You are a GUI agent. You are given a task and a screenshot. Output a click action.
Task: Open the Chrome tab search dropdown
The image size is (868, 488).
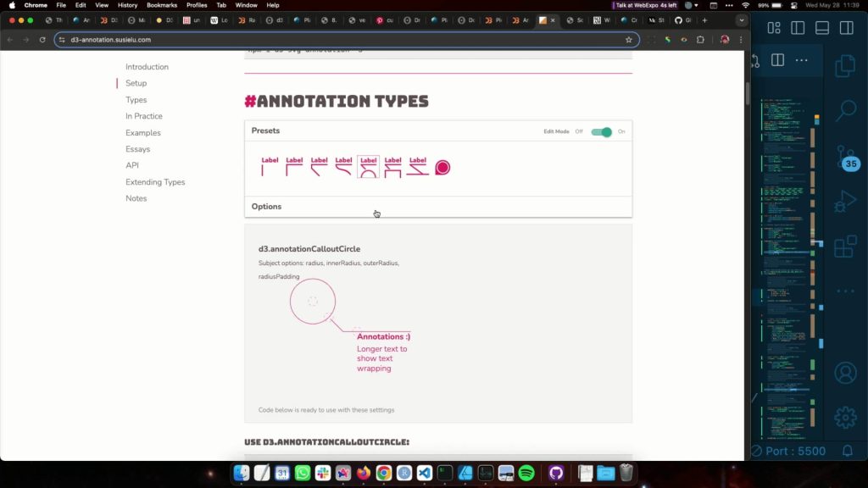pyautogui.click(x=743, y=19)
